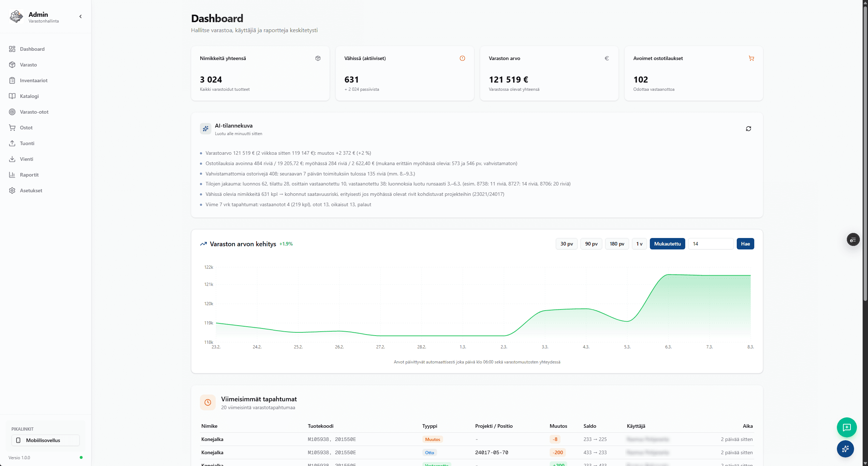Image resolution: width=868 pixels, height=466 pixels.
Task: Choose the 1 v time range
Action: [x=639, y=244]
